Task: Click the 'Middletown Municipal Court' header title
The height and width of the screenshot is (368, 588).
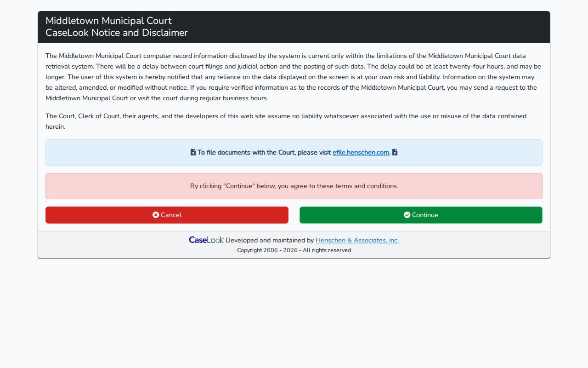Action: coord(108,21)
